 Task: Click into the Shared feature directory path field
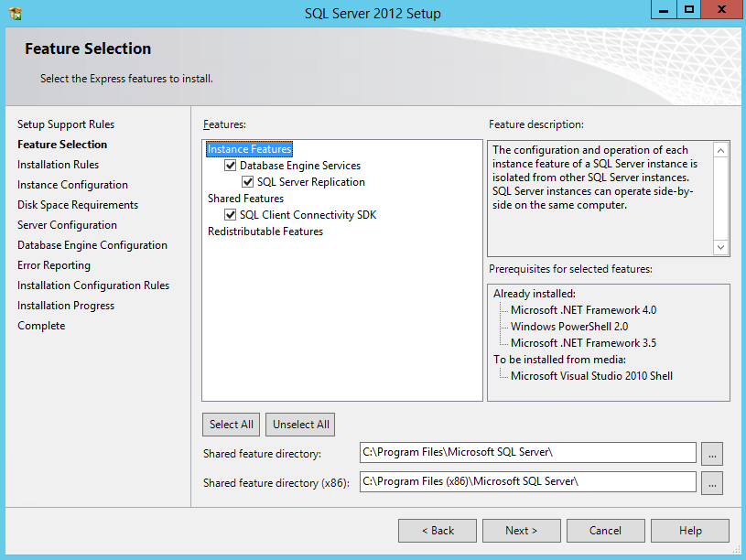[x=527, y=453]
